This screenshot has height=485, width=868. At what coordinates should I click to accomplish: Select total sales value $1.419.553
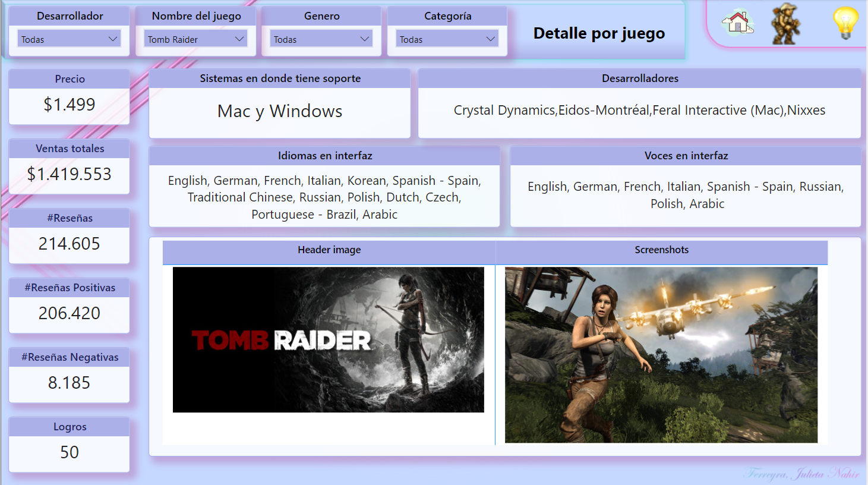(x=70, y=174)
